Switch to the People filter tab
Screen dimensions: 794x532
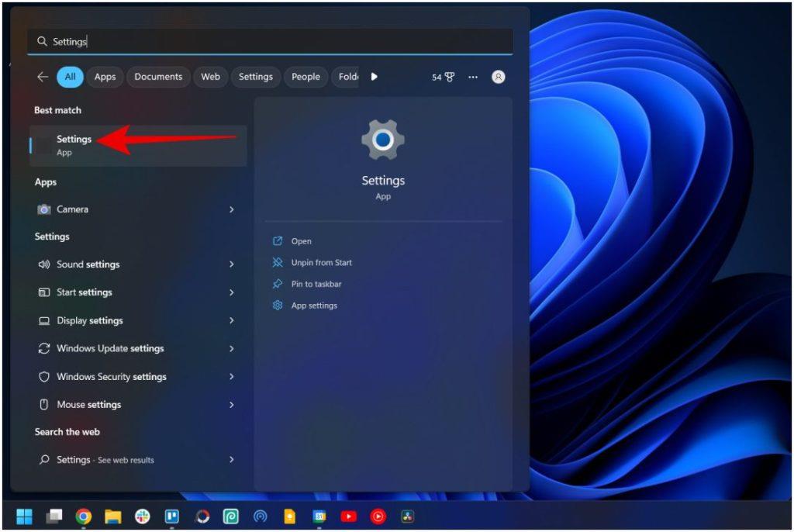pos(306,77)
